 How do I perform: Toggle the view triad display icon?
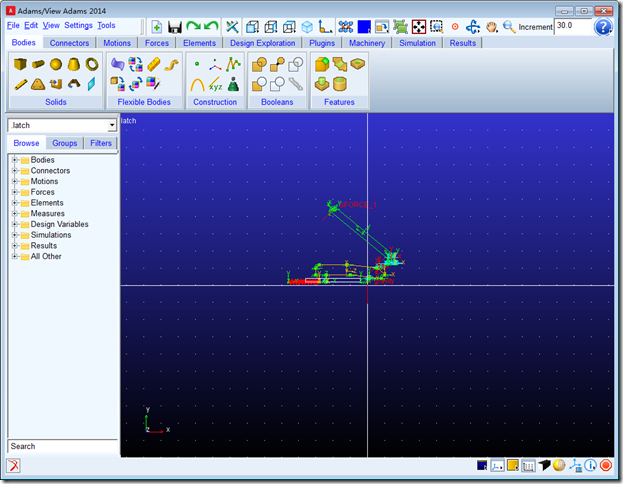point(497,465)
